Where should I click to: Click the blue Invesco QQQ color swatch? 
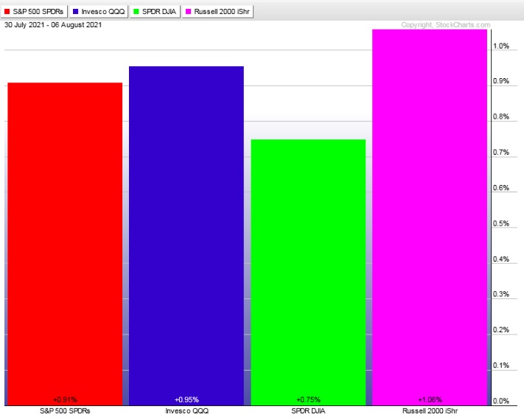click(75, 12)
